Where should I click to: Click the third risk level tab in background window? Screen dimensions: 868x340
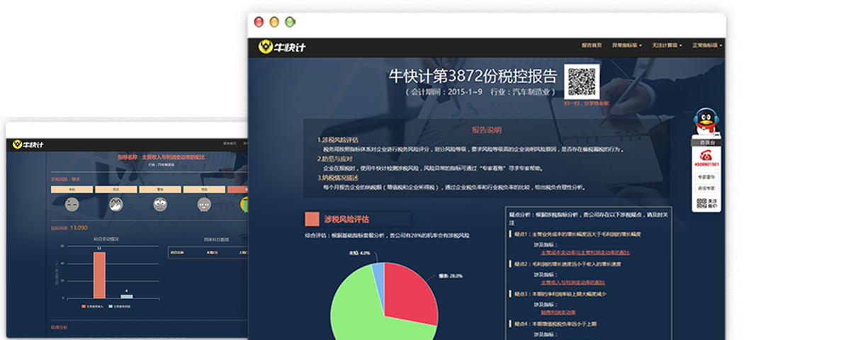point(160,190)
